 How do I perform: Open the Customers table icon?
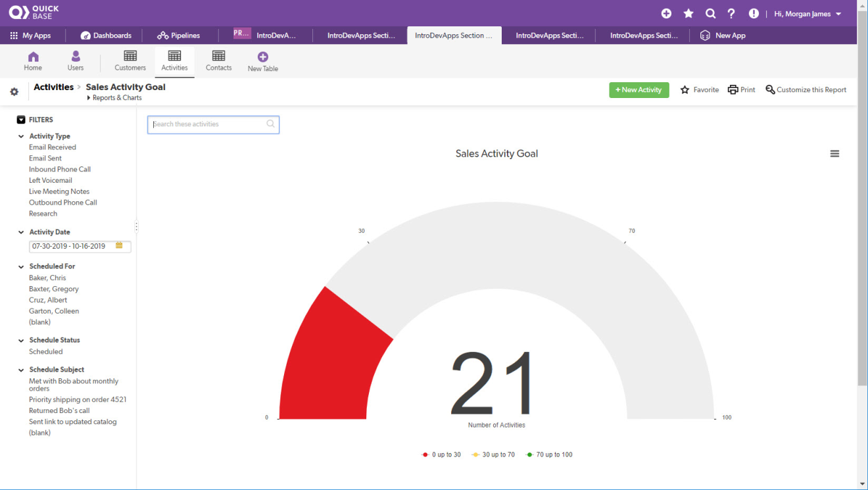point(130,57)
